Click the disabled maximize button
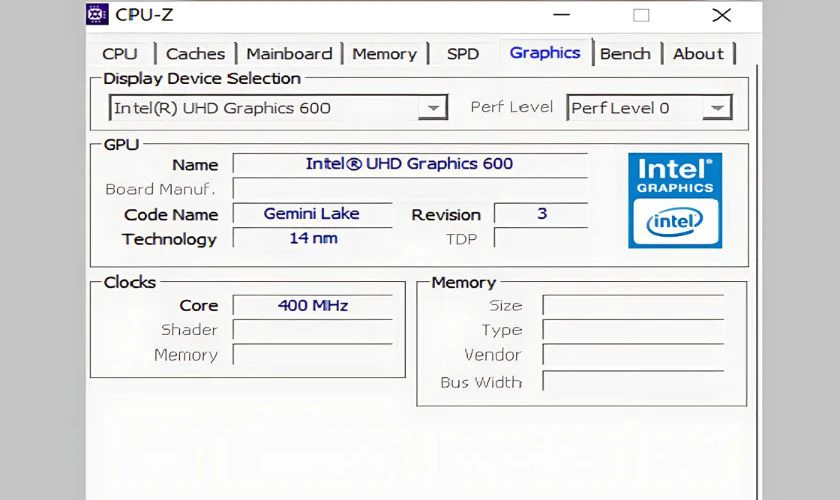Viewport: 840px width, 500px height. 641,15
